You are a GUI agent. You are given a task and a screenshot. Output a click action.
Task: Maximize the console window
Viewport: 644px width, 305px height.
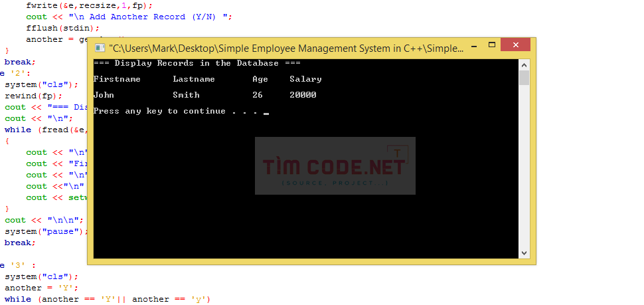tap(491, 45)
